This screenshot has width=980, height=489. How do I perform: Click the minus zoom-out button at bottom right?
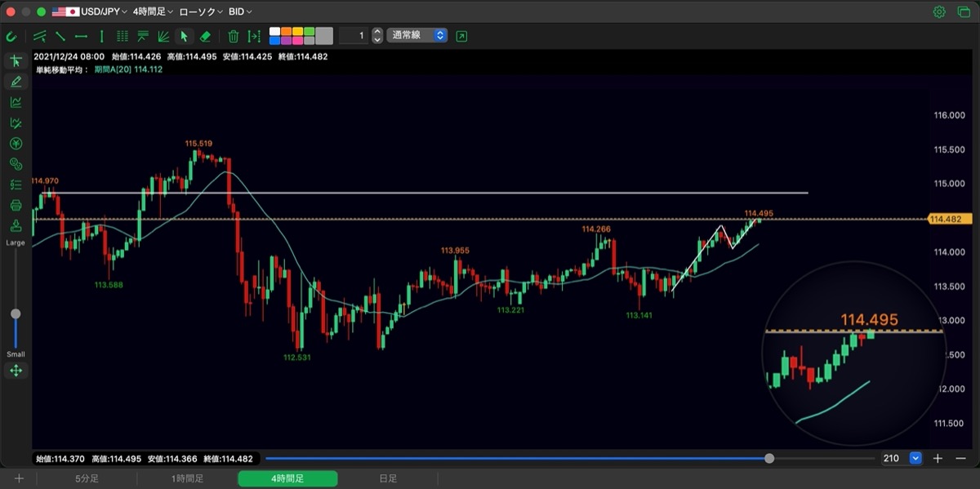tap(960, 459)
